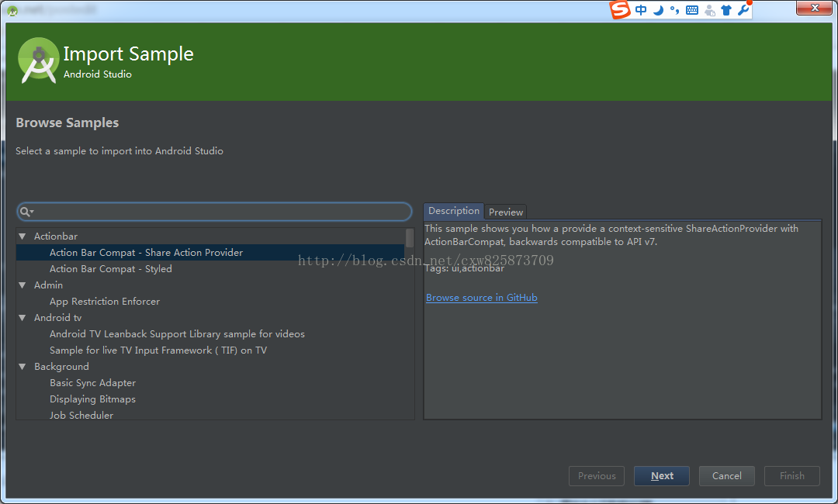The width and height of the screenshot is (838, 504).
Task: Click the Android tv category label
Action: point(57,318)
